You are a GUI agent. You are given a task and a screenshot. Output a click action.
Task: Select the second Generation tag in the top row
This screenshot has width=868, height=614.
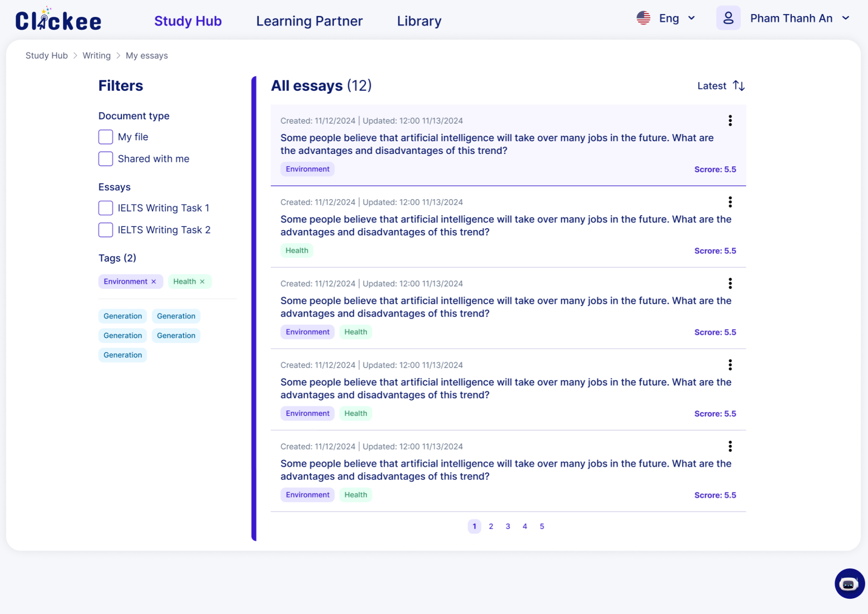176,316
